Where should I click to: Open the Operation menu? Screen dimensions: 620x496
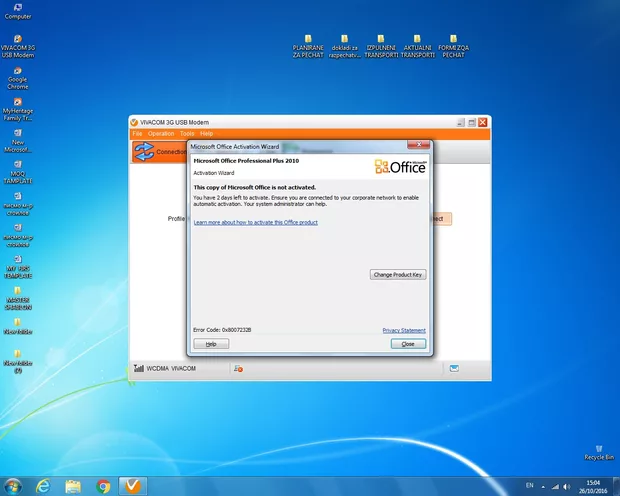tap(161, 133)
